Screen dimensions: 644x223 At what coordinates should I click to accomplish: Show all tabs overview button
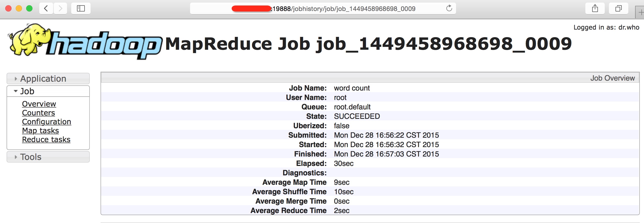618,8
